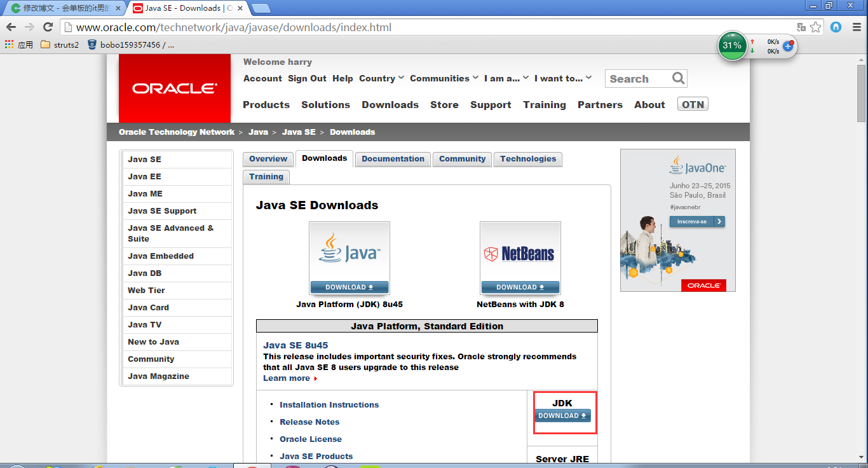Click Support in main navigation

(x=491, y=105)
